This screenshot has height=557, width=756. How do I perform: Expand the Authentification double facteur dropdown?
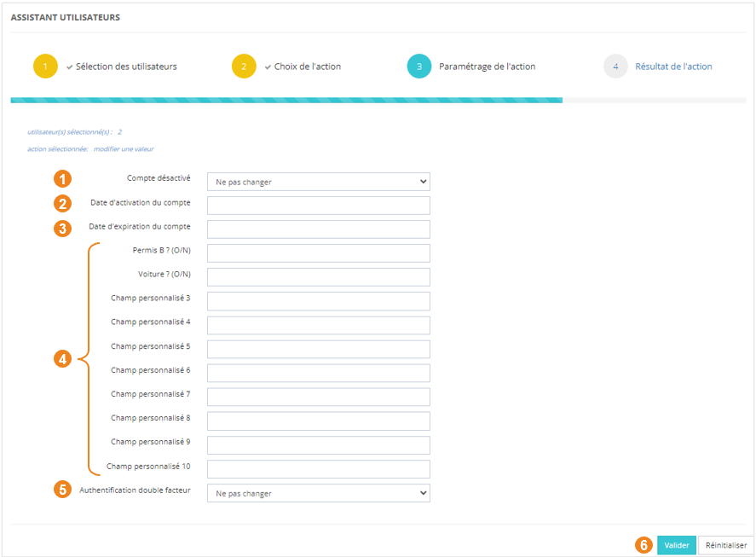318,493
